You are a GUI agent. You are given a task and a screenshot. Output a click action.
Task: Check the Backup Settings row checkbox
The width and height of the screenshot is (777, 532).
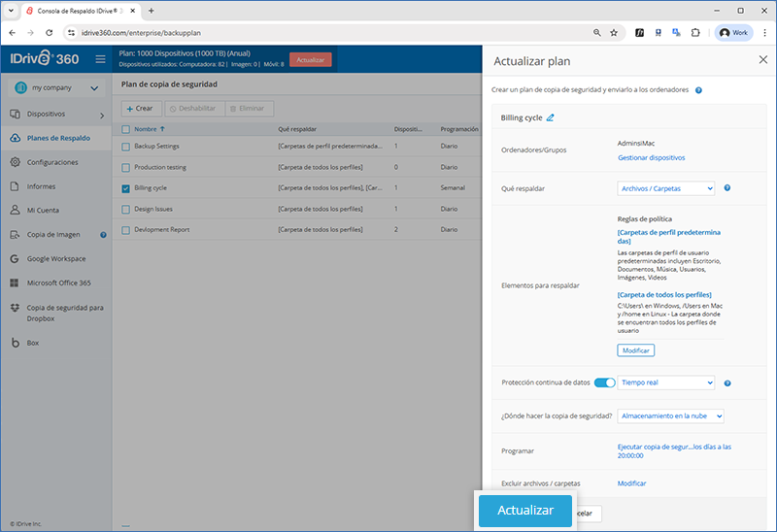[x=125, y=147]
